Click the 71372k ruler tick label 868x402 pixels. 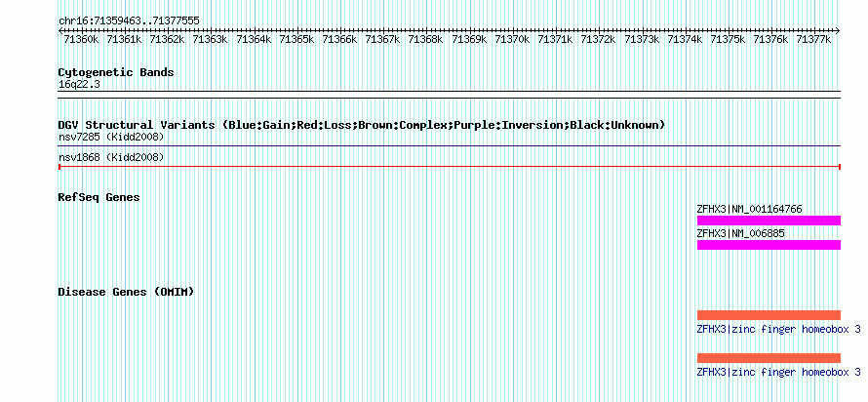(599, 39)
